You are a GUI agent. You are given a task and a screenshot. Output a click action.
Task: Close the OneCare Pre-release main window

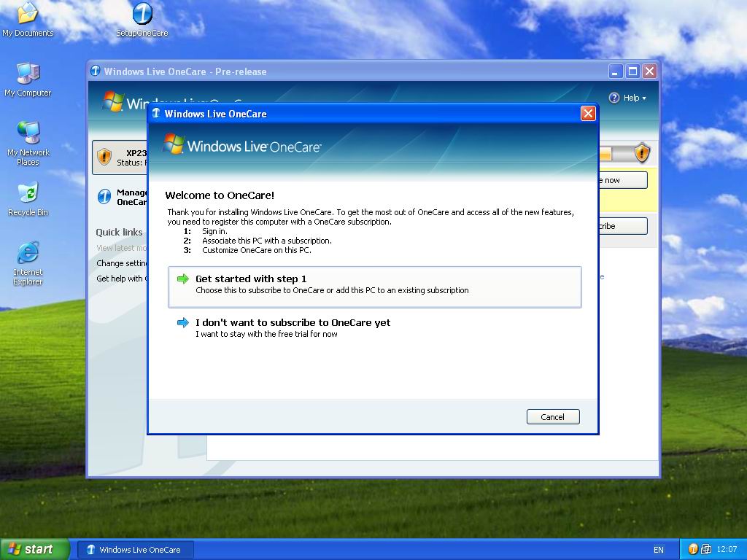point(649,71)
